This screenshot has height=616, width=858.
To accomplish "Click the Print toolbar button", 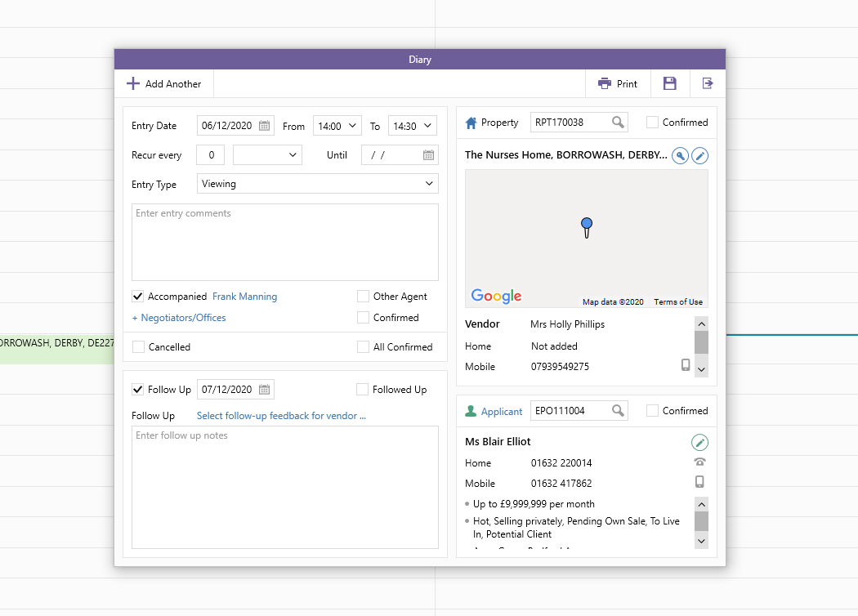I will [618, 83].
